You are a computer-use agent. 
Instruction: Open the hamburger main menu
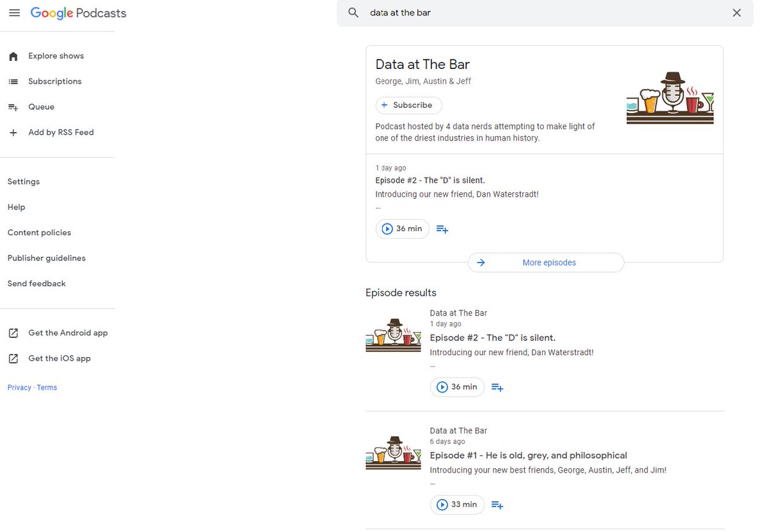tap(14, 13)
